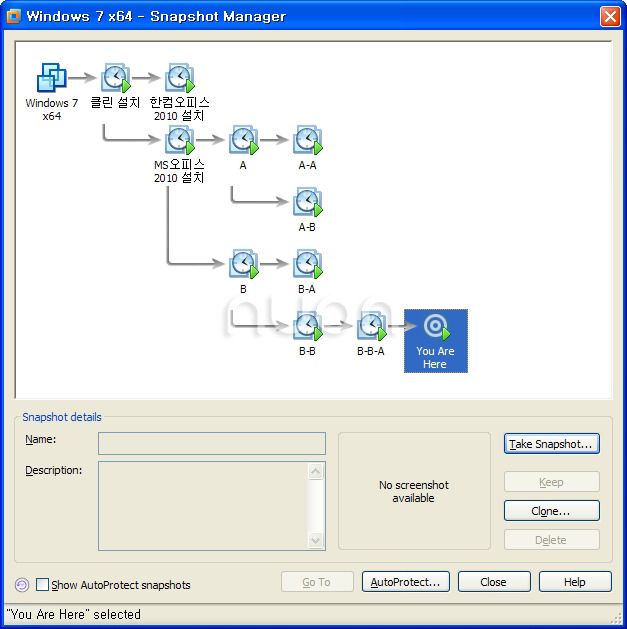This screenshot has height=629, width=627.
Task: Open AutoProtect settings button
Action: 406,582
